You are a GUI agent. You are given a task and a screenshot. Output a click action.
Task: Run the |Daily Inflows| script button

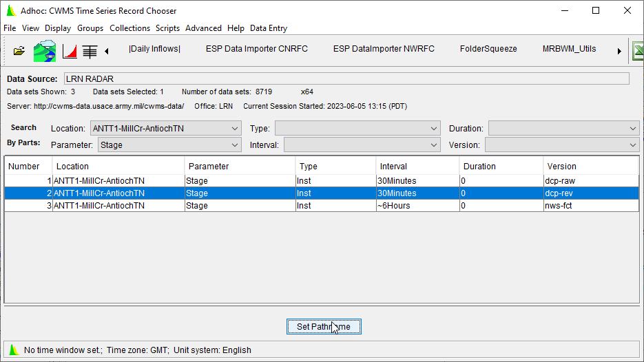click(154, 49)
